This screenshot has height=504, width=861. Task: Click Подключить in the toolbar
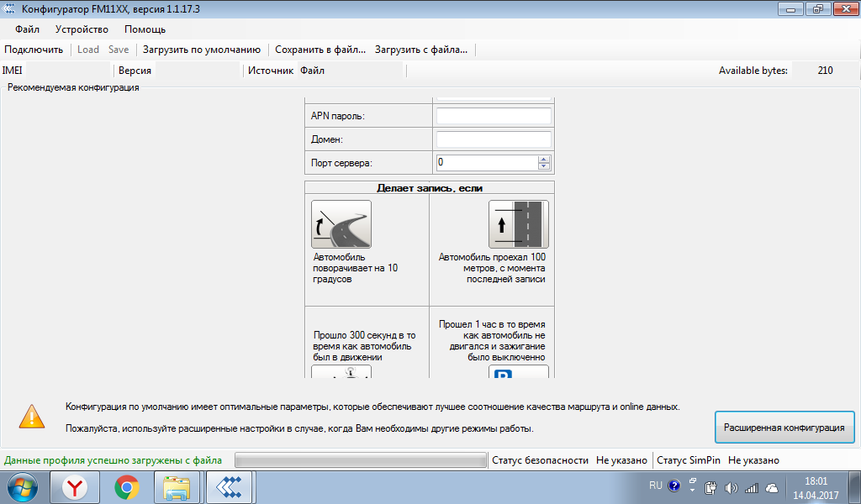(x=34, y=50)
